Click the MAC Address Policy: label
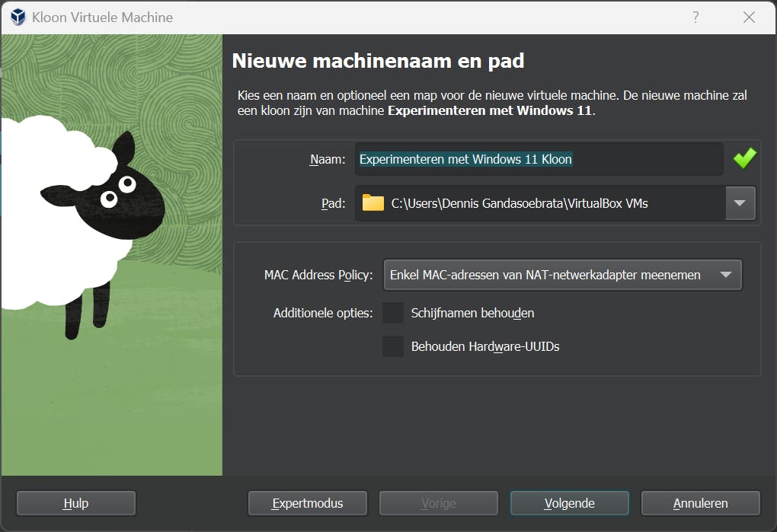 click(318, 276)
